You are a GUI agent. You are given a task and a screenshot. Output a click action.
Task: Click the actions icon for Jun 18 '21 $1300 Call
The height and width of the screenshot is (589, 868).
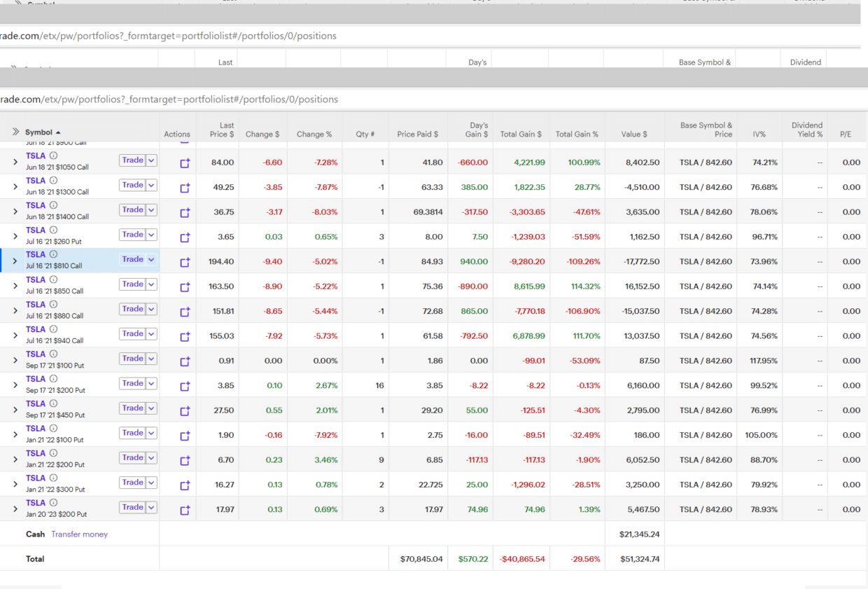pyautogui.click(x=185, y=188)
